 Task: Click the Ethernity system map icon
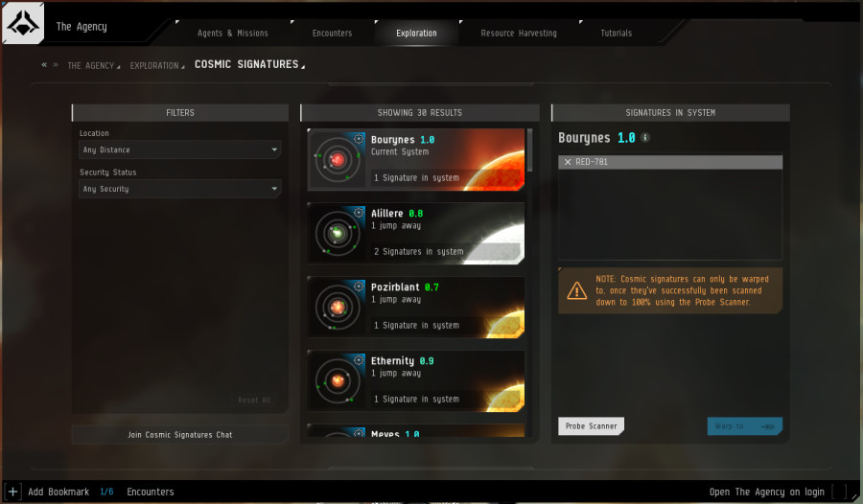pos(337,380)
